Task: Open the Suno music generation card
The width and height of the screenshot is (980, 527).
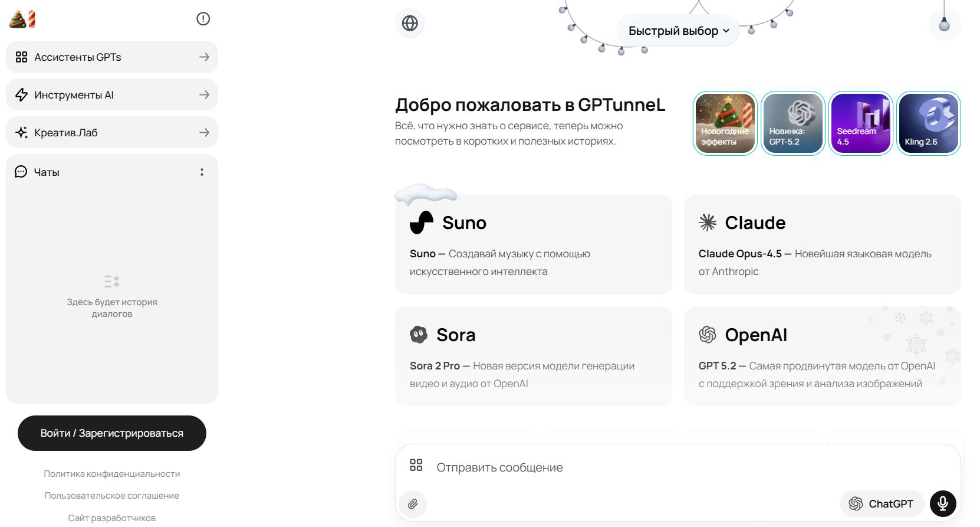Action: click(x=534, y=244)
